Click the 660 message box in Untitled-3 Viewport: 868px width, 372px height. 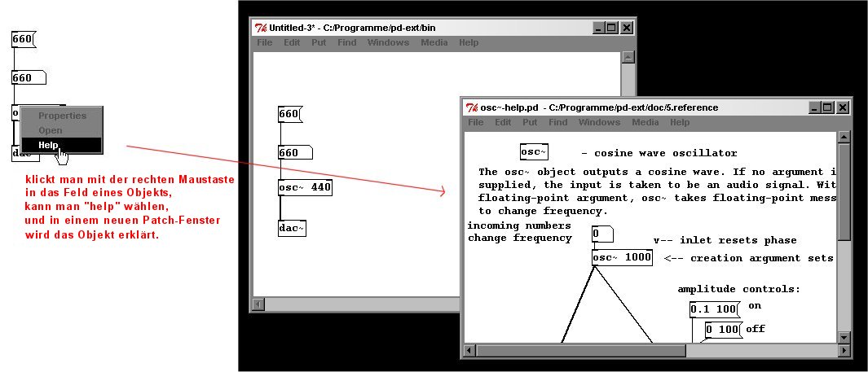290,114
